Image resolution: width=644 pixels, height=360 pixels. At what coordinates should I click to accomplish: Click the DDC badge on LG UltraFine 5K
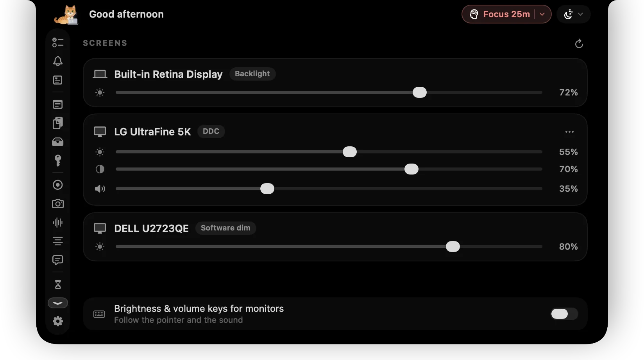211,131
